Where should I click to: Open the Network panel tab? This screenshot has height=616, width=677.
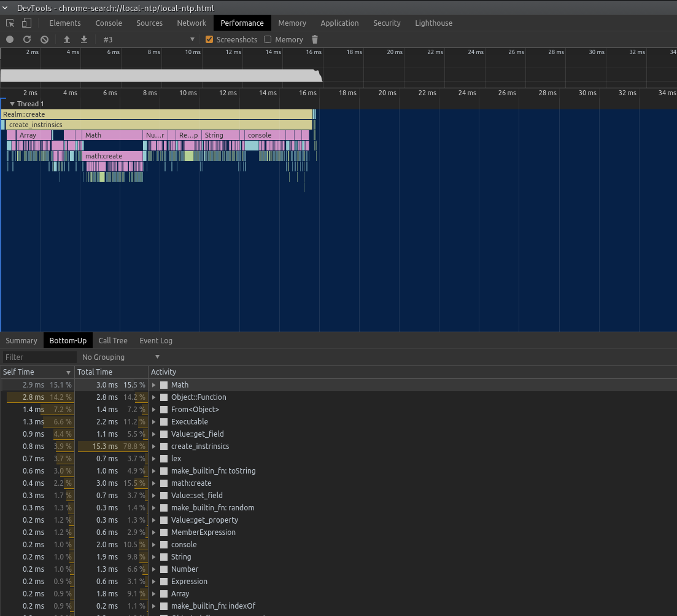coord(191,23)
